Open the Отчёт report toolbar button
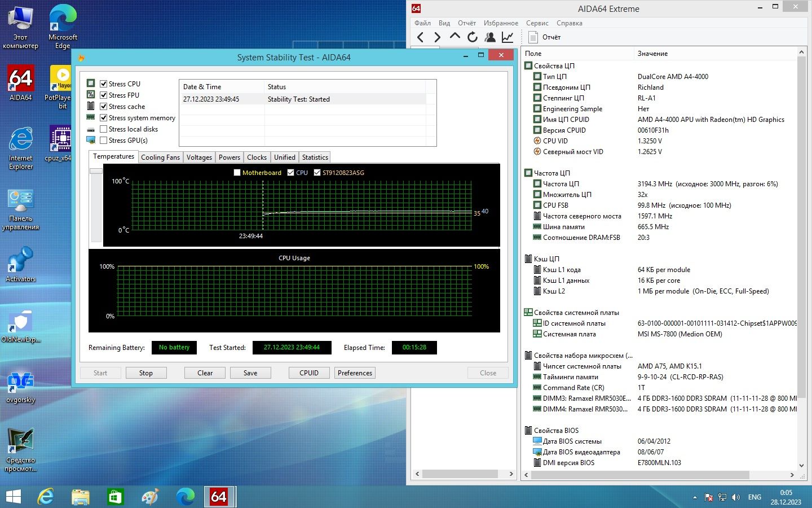This screenshot has height=508, width=812. [545, 37]
